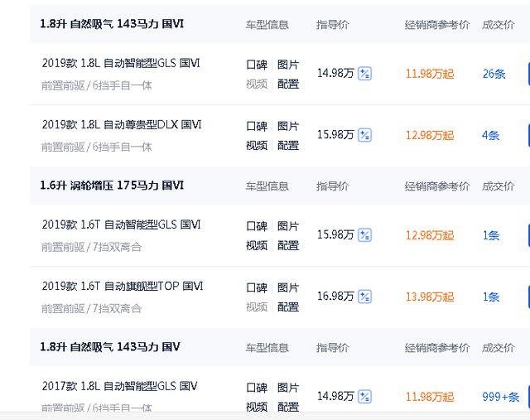Click 11.98万起 dealer price for 2019款 1.8L GLS

click(430, 74)
